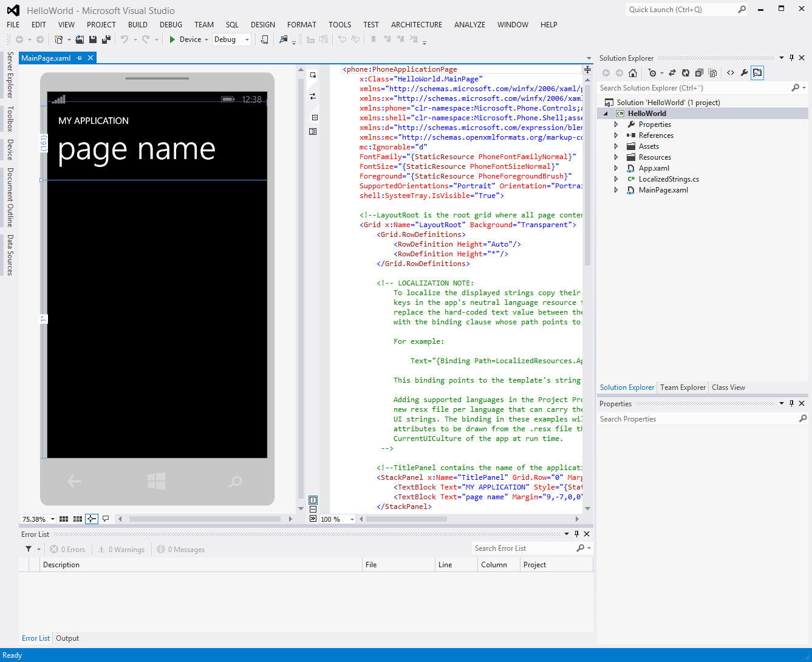Click the pop-out icon at top of splitter
This screenshot has height=662, width=812.
click(x=313, y=75)
